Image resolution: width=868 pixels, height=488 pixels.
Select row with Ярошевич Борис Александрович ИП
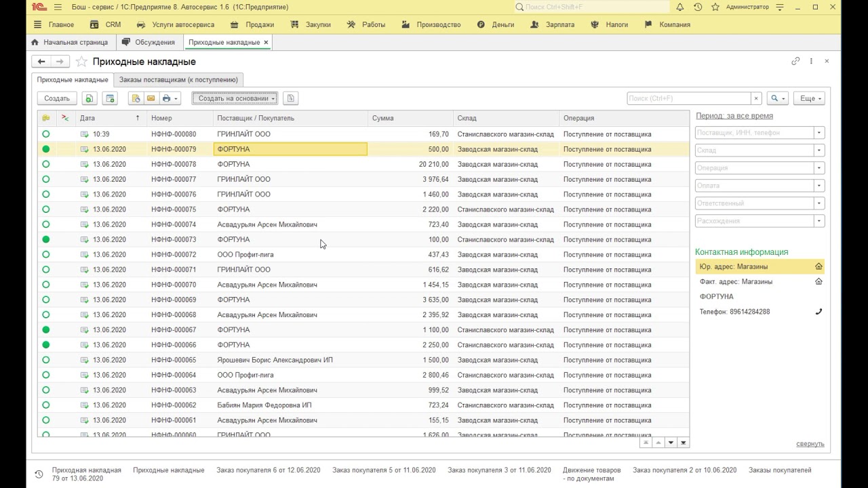point(363,360)
